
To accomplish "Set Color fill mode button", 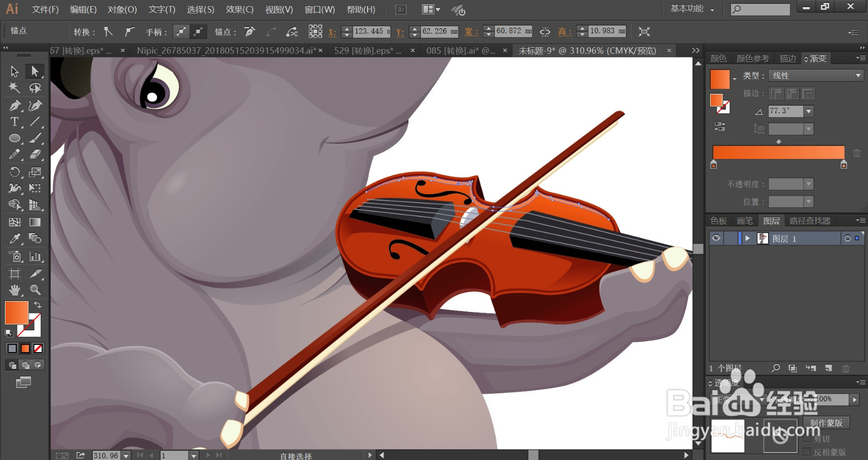I will [x=12, y=348].
